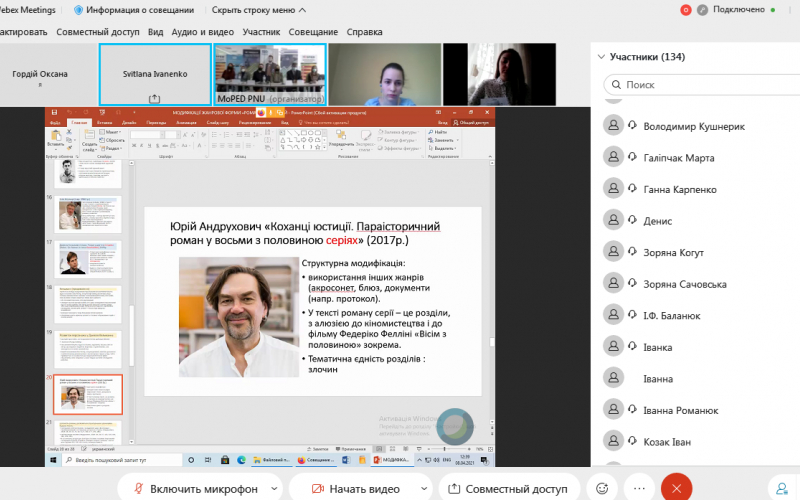Open the more options ellipsis button
Viewport: 800px width, 500px height.
(x=639, y=488)
